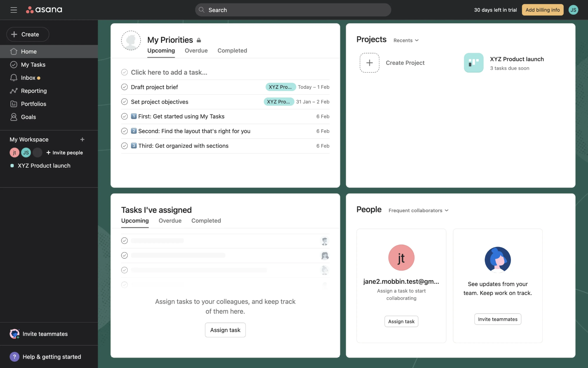Click the XYZ Product launch project tile icon
This screenshot has width=588, height=368.
tap(473, 63)
